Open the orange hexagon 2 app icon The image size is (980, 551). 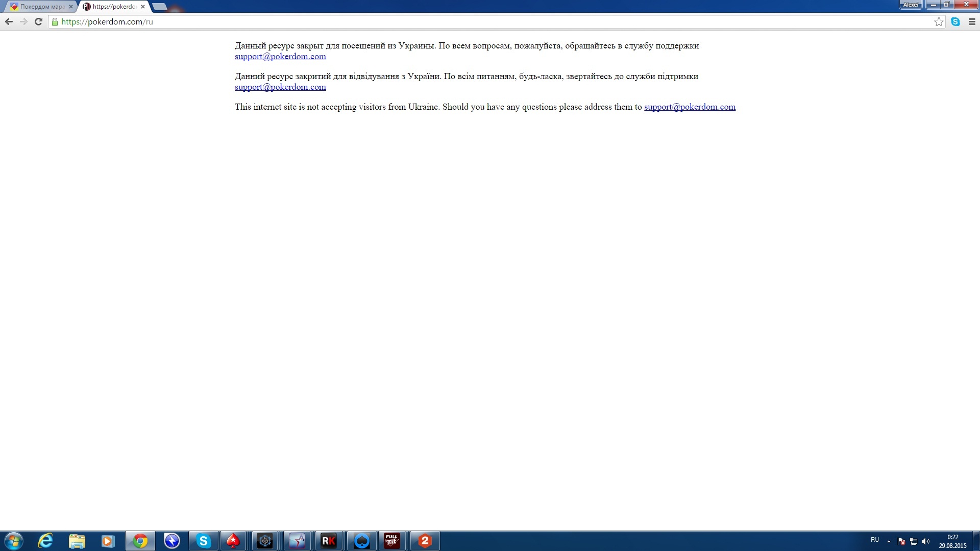pyautogui.click(x=425, y=541)
